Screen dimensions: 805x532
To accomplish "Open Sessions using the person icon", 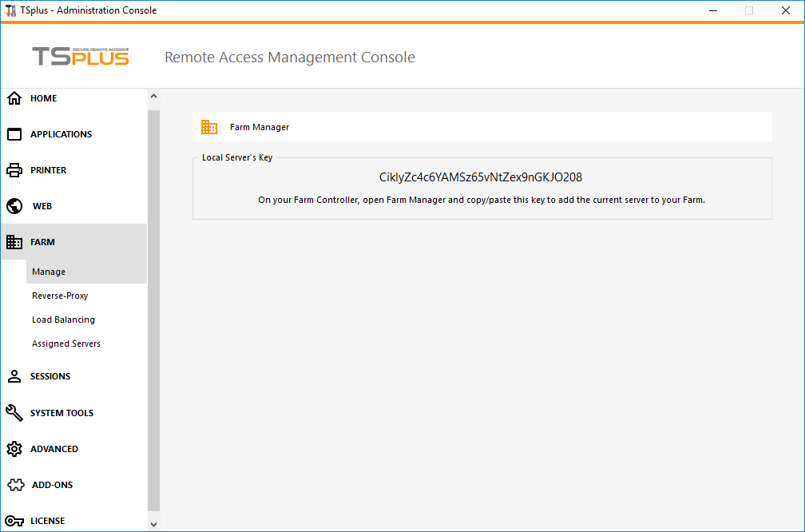I will coord(14,375).
